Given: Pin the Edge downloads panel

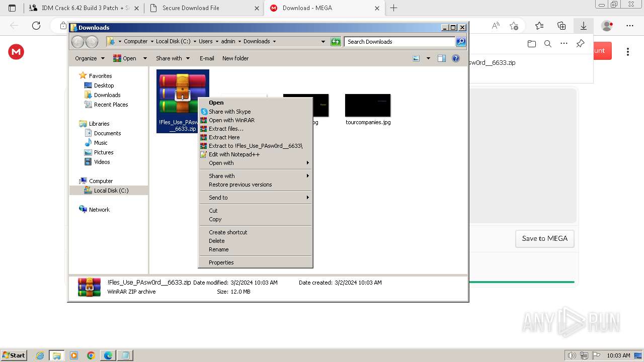Looking at the screenshot, I should tap(580, 44).
